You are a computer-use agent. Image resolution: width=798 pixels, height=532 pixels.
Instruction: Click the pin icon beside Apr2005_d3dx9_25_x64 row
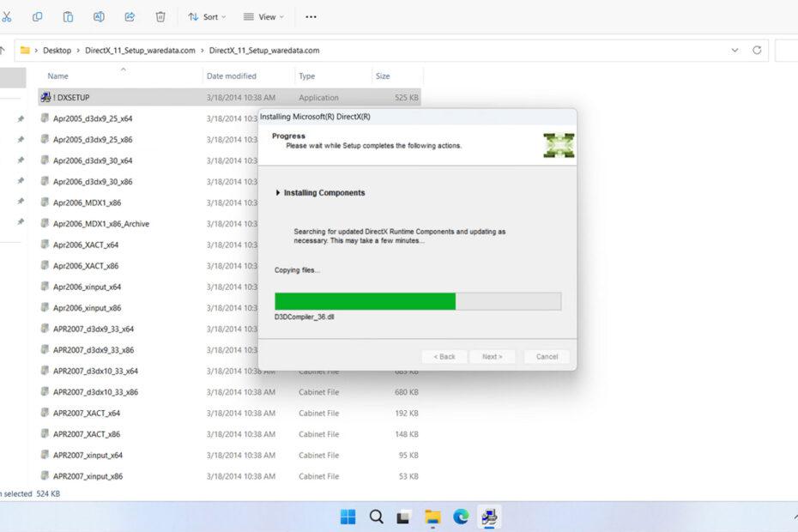[x=21, y=118]
